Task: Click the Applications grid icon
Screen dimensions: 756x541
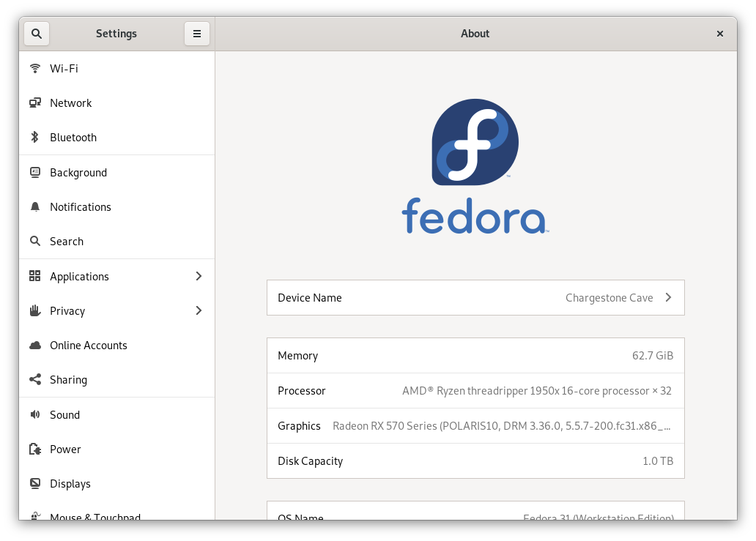Action: pyautogui.click(x=35, y=276)
